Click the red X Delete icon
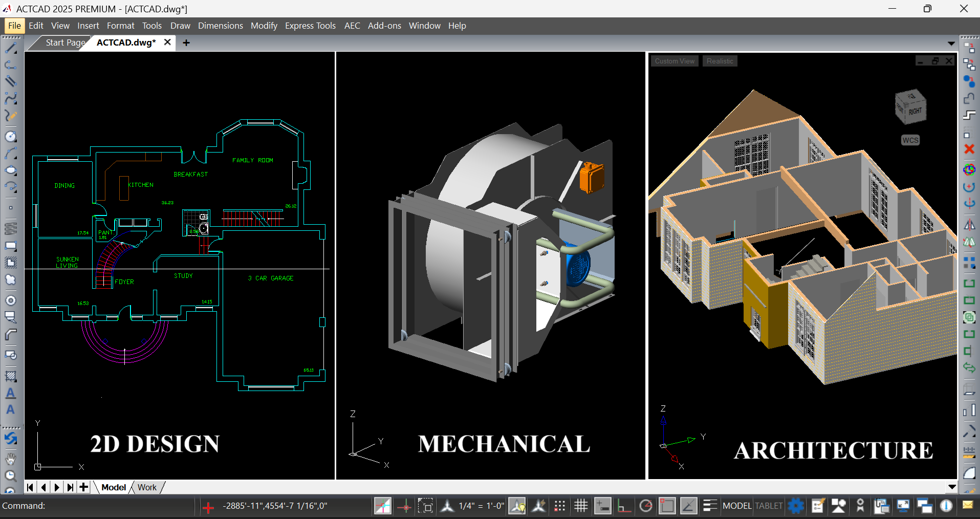The image size is (980, 519). pyautogui.click(x=969, y=149)
